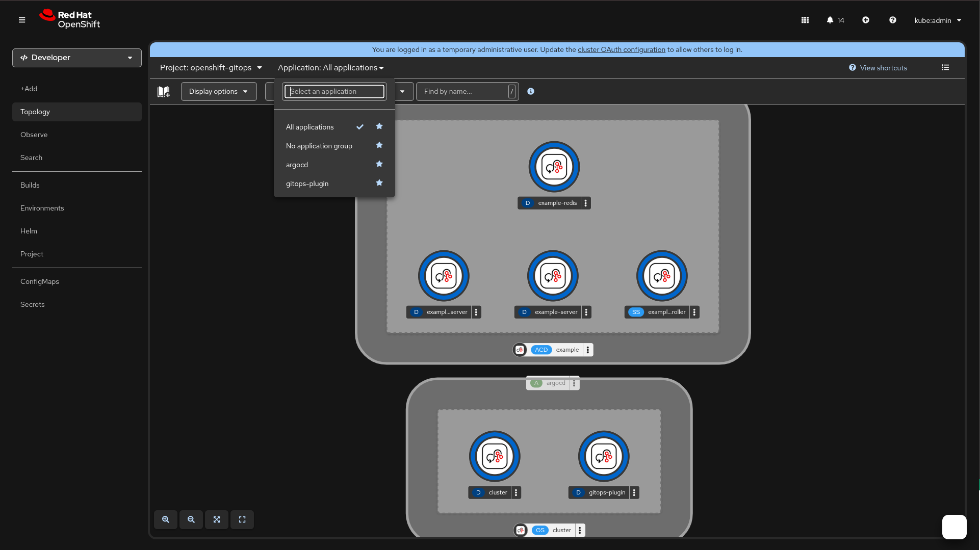980x550 pixels.
Task: Focus the Find by name field
Action: (468, 92)
